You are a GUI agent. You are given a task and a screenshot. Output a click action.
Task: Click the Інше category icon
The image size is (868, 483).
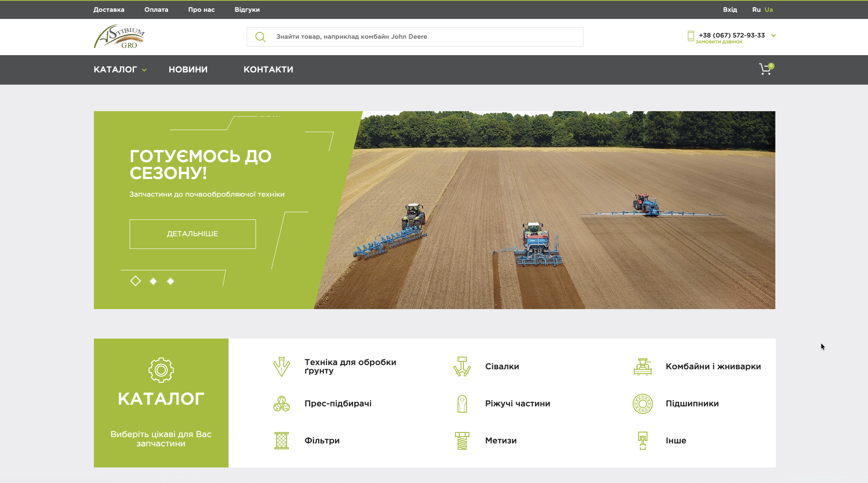pyautogui.click(x=642, y=441)
